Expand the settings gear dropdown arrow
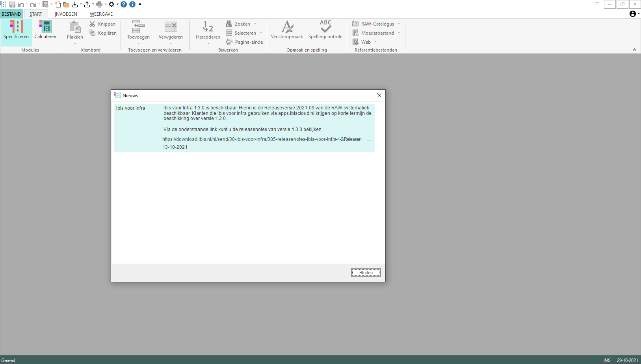This screenshot has width=641, height=364. tap(117, 4)
